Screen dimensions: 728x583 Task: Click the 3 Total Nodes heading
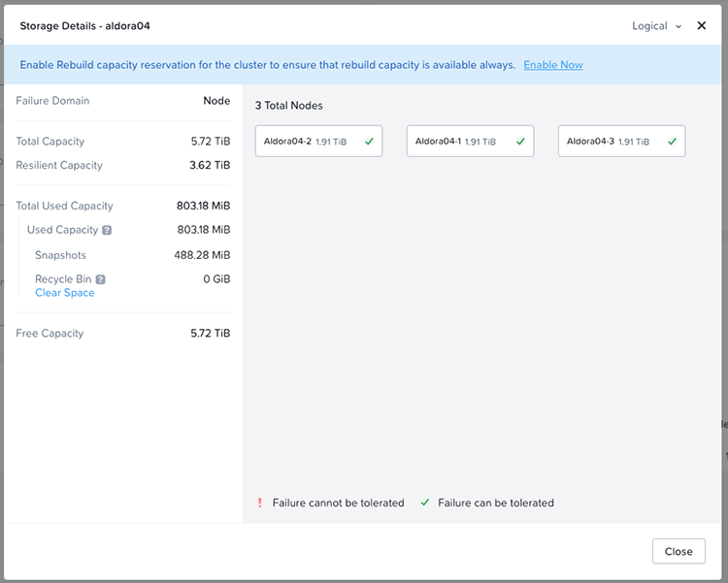[x=289, y=105]
